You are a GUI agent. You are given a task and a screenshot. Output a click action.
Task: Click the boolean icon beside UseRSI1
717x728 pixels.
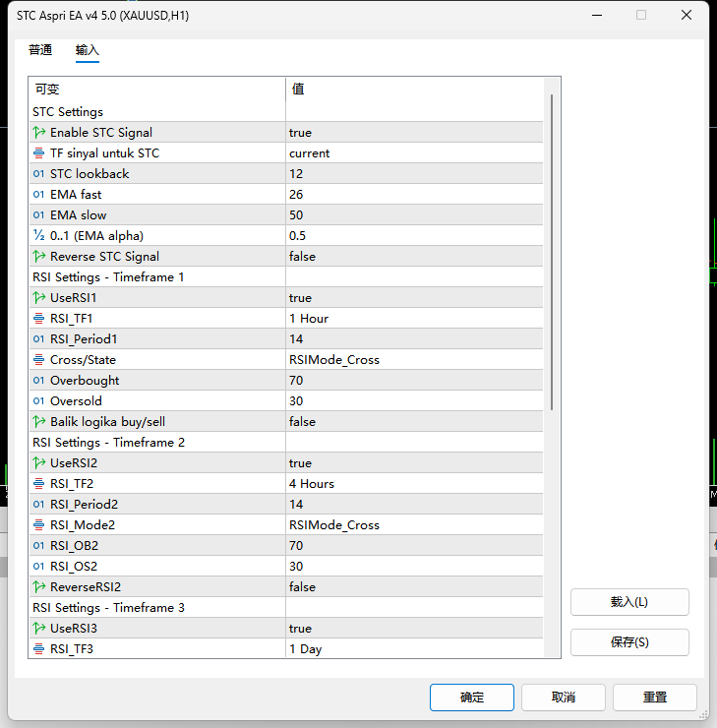pos(39,298)
